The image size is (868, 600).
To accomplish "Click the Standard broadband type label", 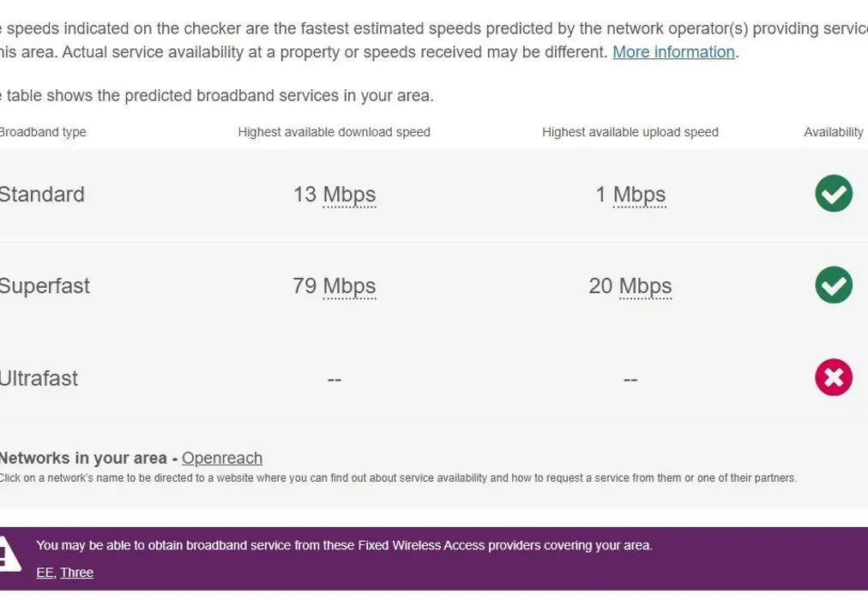I will 42,195.
